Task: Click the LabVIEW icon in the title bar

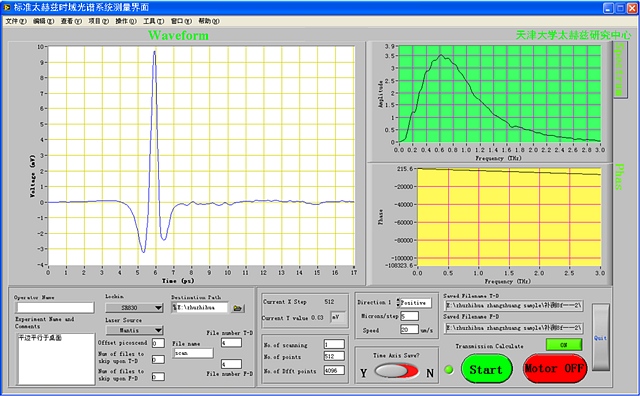Action: pos(7,7)
